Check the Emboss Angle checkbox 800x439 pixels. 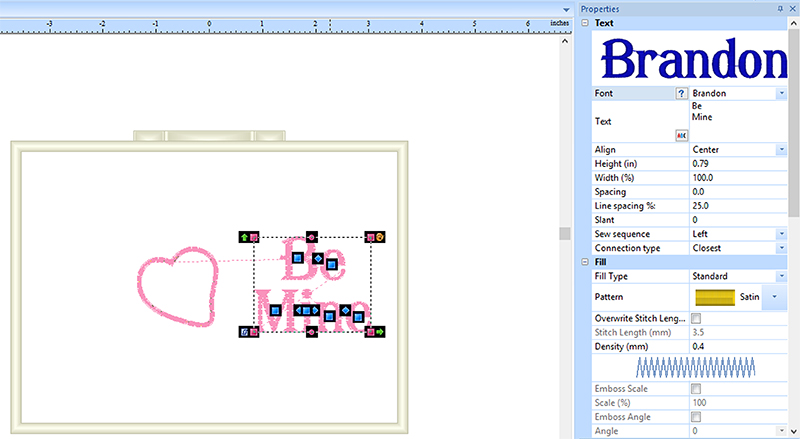point(696,416)
